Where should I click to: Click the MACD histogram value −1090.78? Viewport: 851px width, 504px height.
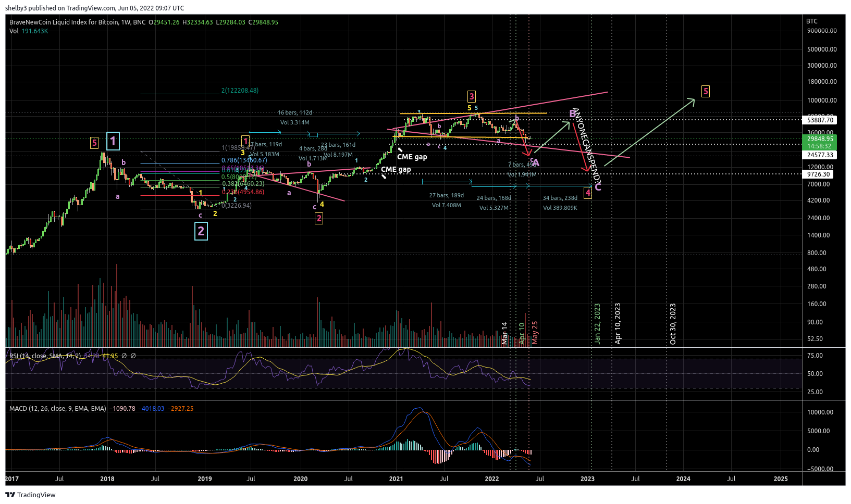coord(122,409)
